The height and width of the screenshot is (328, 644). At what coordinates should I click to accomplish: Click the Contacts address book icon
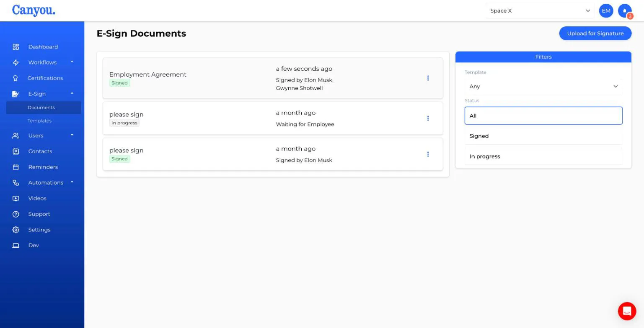coord(16,151)
